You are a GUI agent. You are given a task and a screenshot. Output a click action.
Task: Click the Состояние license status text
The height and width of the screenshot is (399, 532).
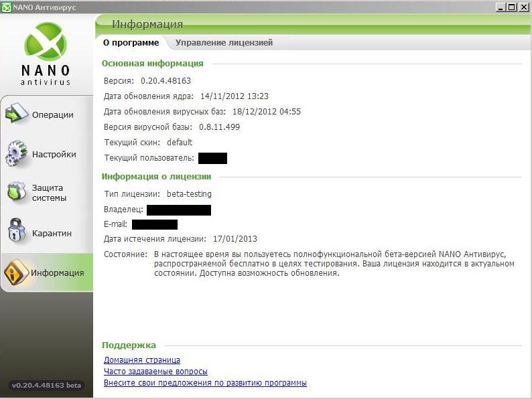334,264
